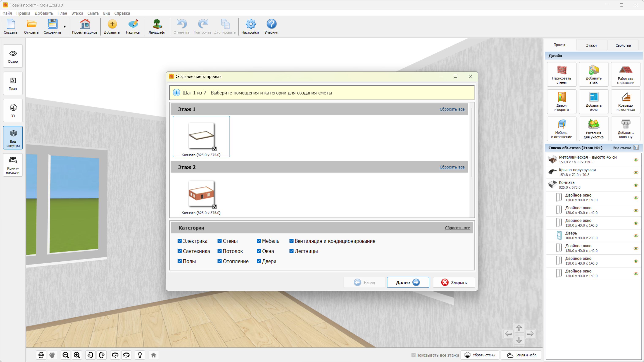Click the Проекты домов house icon
The image size is (644, 362).
(84, 26)
